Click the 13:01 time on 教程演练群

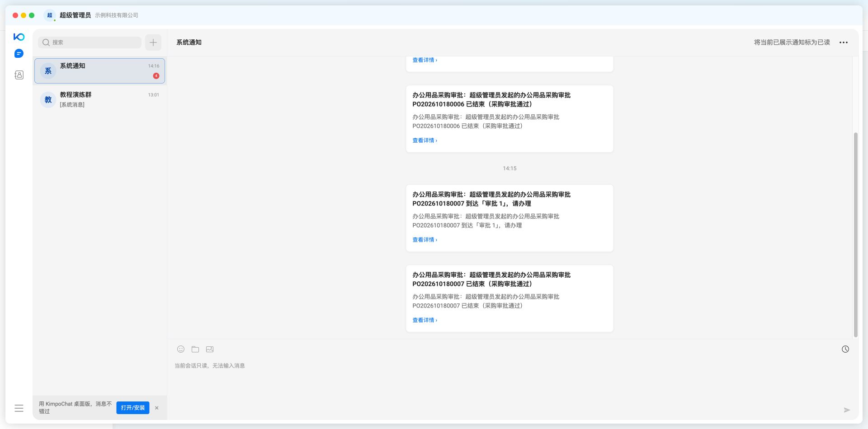pyautogui.click(x=154, y=95)
